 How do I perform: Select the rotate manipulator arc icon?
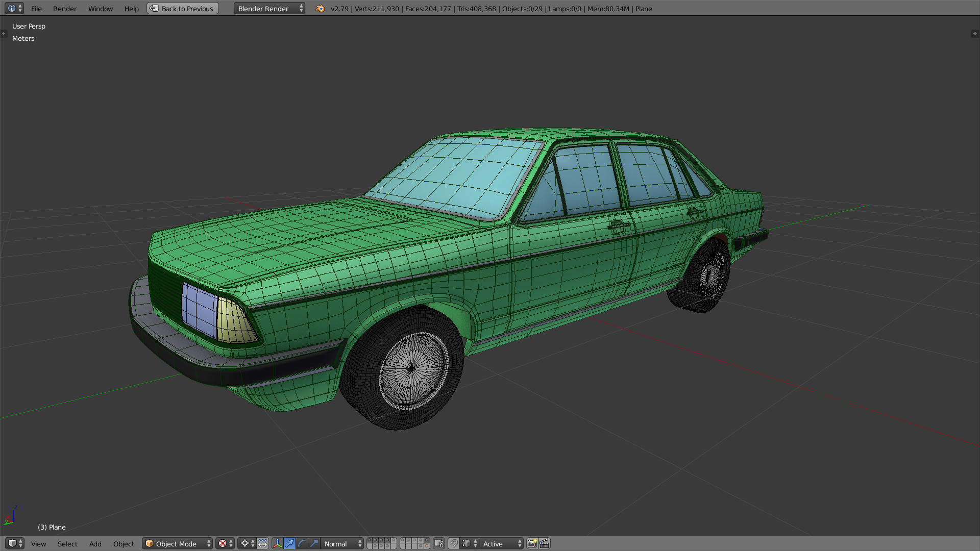point(302,544)
